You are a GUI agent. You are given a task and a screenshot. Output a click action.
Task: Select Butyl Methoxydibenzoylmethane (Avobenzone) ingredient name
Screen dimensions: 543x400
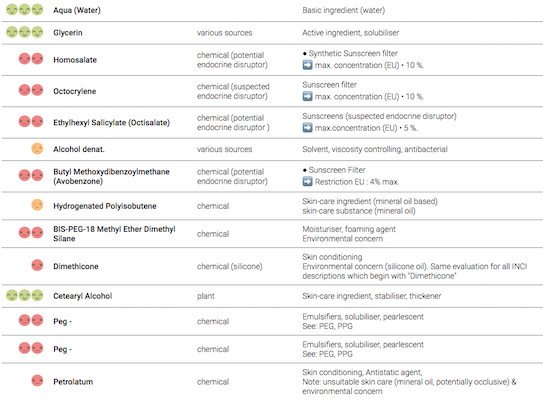click(111, 176)
